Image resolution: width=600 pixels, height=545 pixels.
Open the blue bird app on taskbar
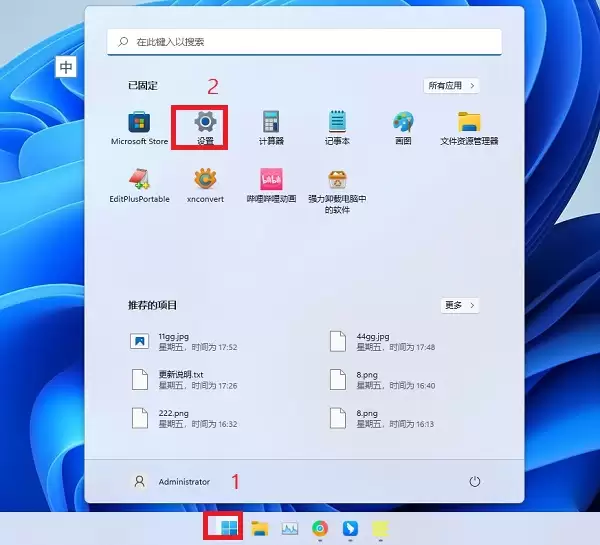(350, 529)
